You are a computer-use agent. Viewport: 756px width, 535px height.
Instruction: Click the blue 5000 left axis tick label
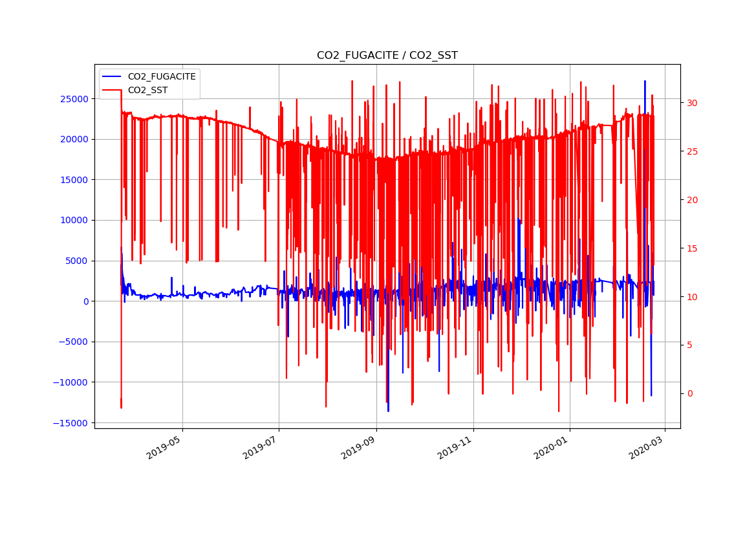tap(78, 261)
